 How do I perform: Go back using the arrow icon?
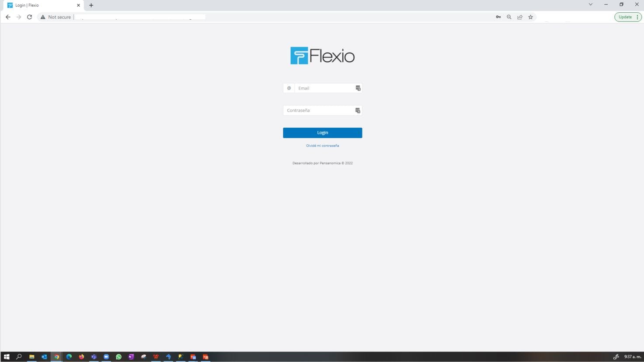pyautogui.click(x=8, y=17)
